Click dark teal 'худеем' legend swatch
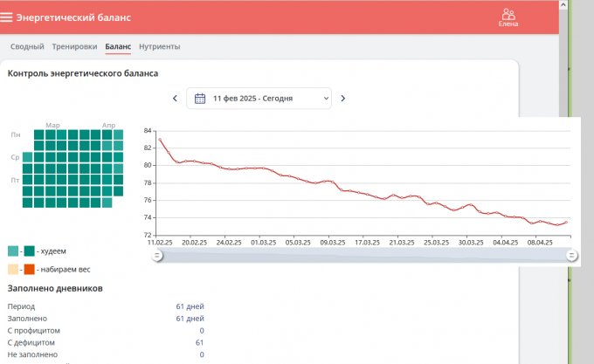 [29, 251]
